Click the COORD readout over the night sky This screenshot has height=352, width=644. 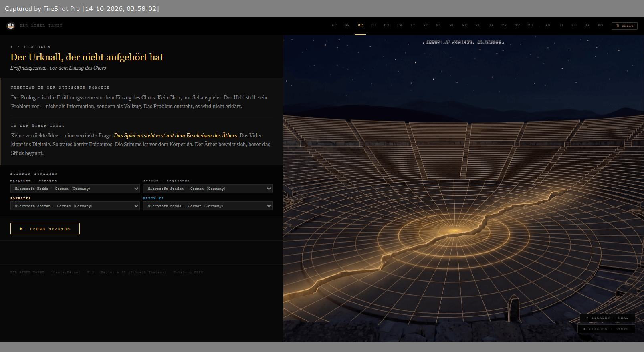point(463,42)
